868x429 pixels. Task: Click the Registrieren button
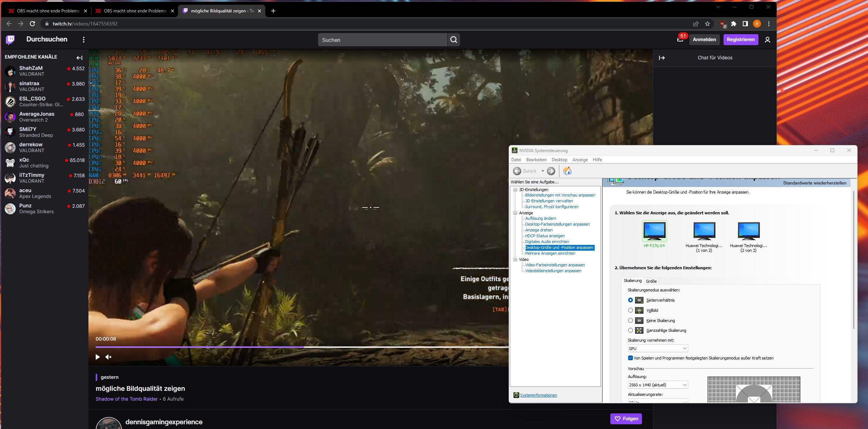coord(741,39)
